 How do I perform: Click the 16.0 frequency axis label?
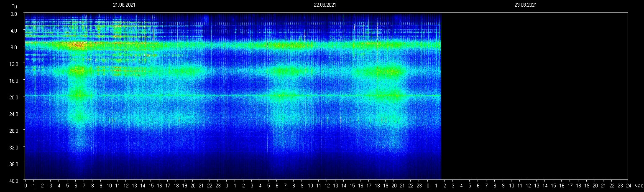[14, 81]
